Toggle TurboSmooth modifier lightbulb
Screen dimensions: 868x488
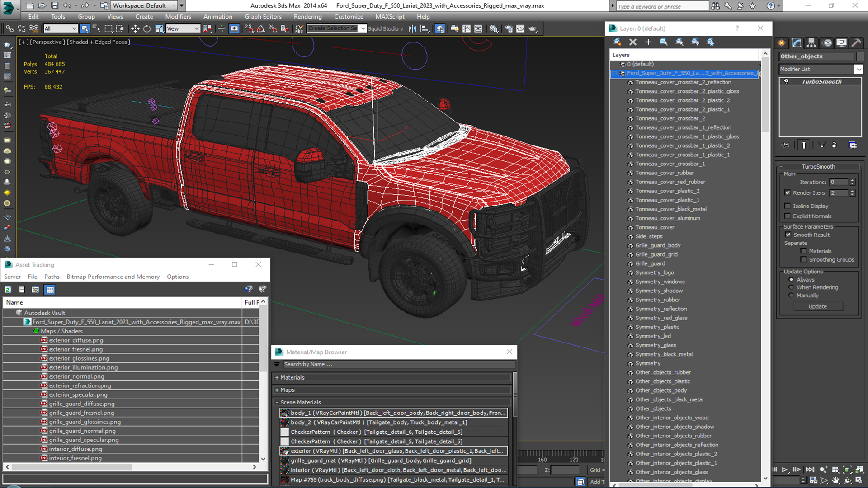click(786, 81)
